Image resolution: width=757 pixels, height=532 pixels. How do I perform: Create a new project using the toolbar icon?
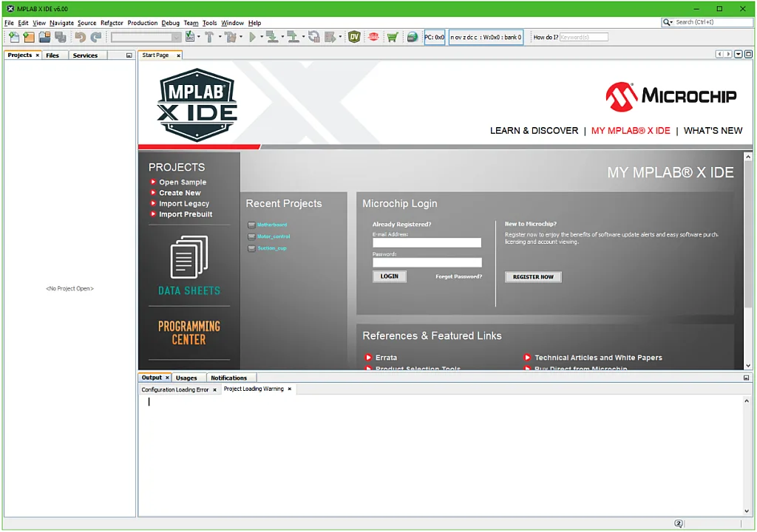[x=28, y=36]
